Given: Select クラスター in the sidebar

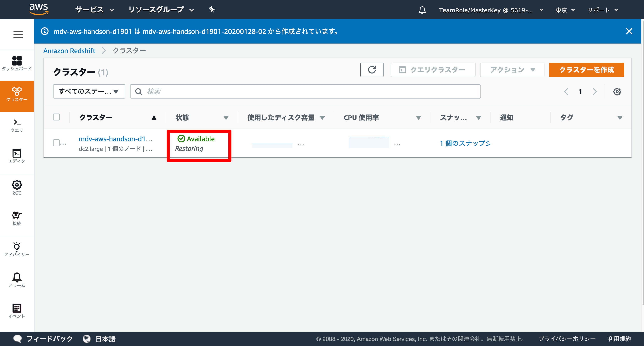Looking at the screenshot, I should coord(17,96).
